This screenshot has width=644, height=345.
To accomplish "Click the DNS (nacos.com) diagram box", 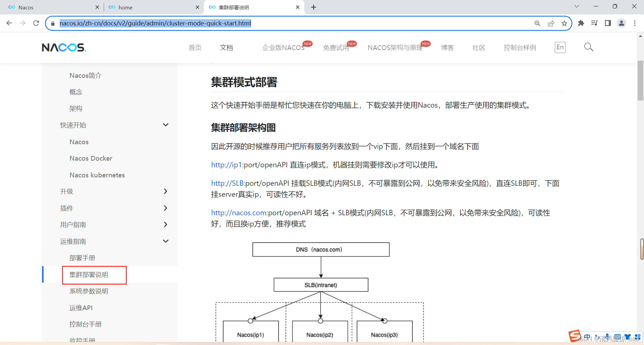I will point(321,249).
